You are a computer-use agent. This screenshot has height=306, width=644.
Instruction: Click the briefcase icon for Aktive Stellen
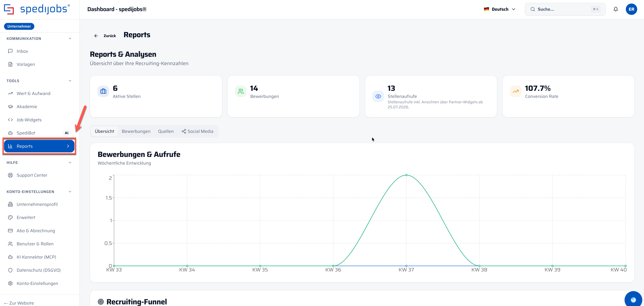coord(103,91)
